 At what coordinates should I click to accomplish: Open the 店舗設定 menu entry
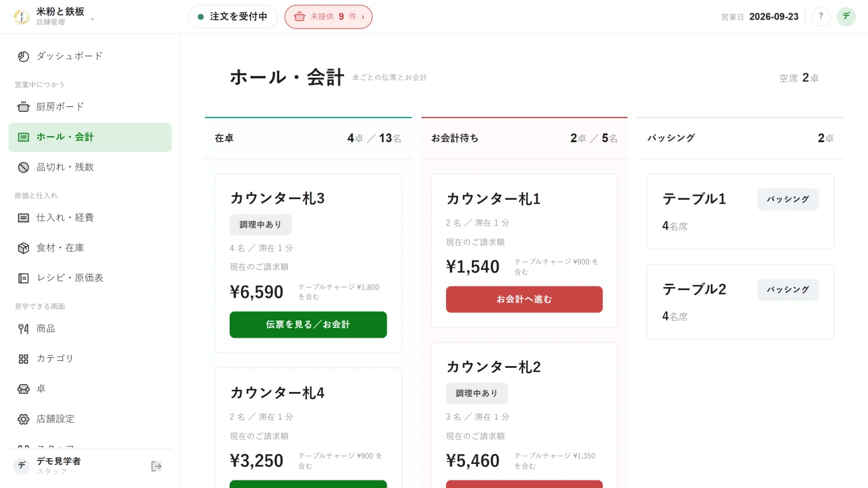click(x=90, y=419)
